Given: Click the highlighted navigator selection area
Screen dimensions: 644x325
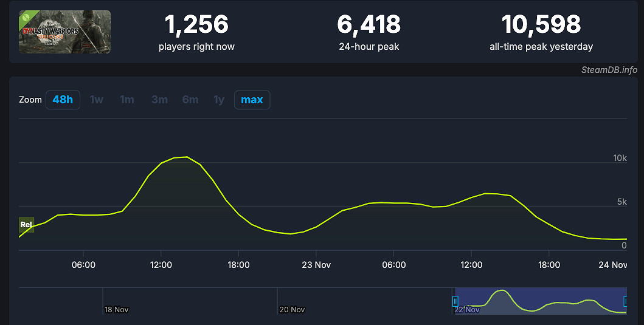Looking at the screenshot, I should (540, 301).
